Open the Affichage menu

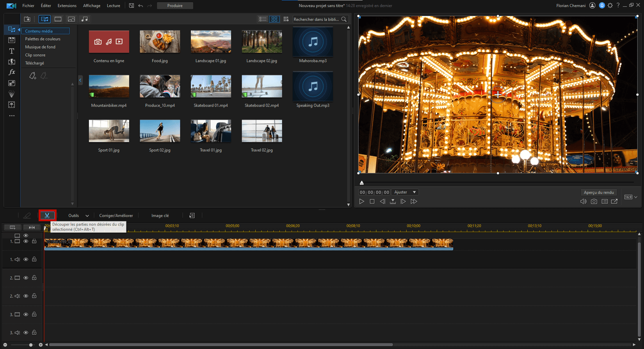[92, 6]
